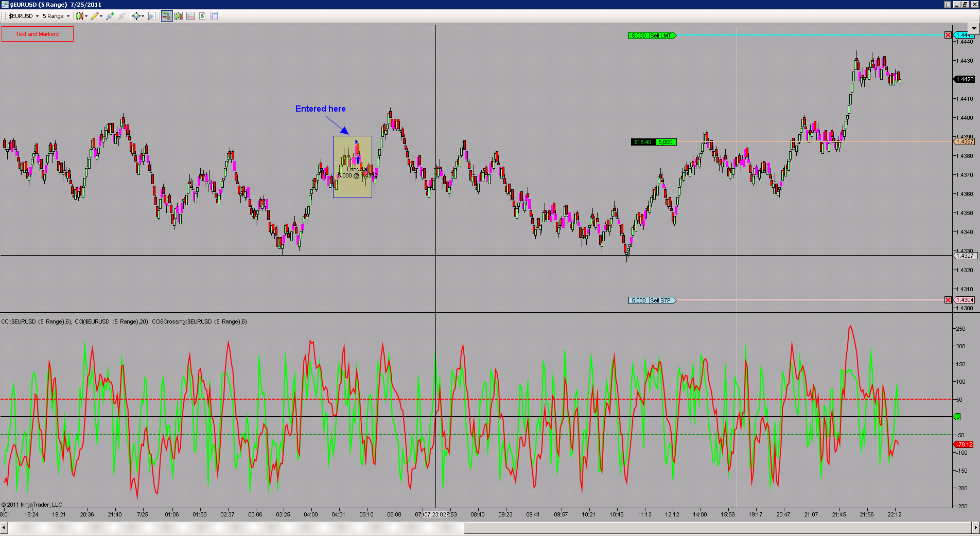Minimize the $EURUSD chart window
This screenshot has height=536, width=980.
point(957,5)
